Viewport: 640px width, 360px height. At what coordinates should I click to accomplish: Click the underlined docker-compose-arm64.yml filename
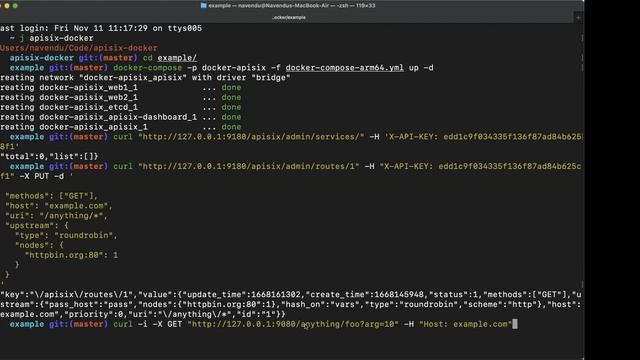coord(344,68)
